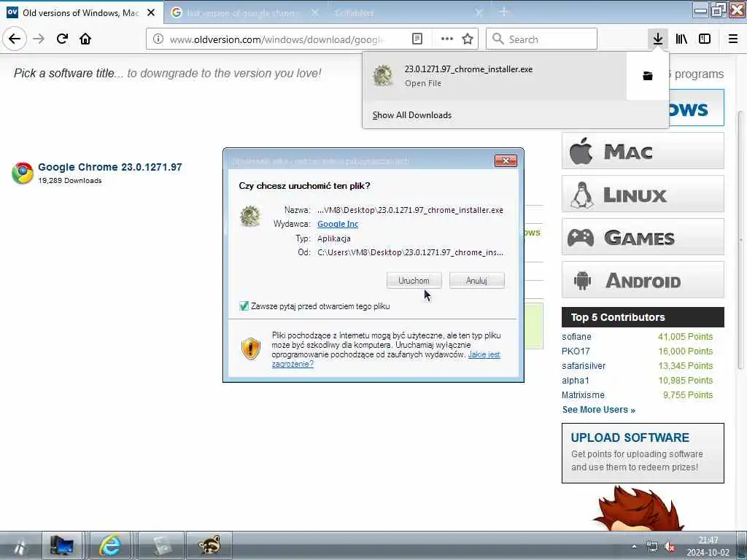Open the Library icon in toolbar
This screenshot has height=560, width=747.
[681, 39]
